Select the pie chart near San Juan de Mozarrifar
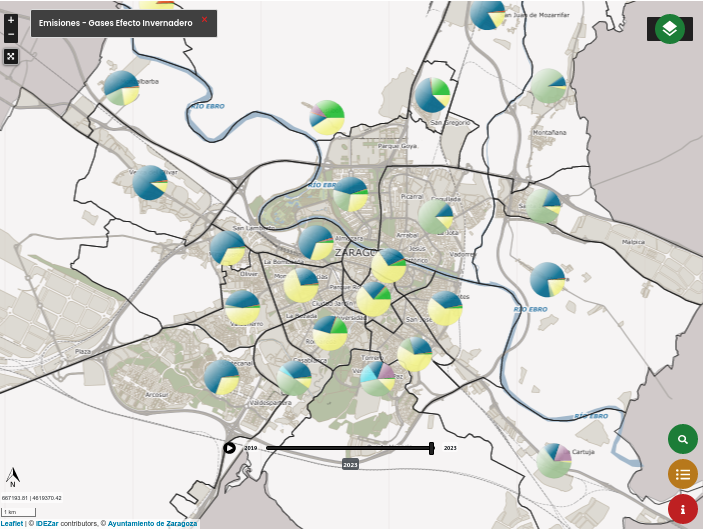The image size is (703, 529). pyautogui.click(x=488, y=13)
